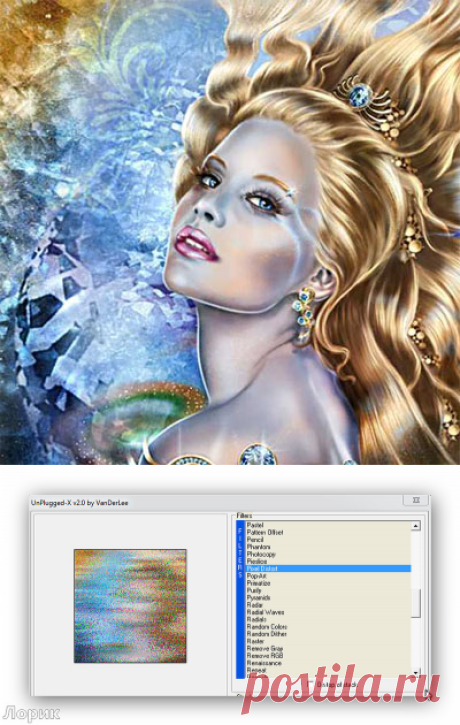Choose the Repeat filter
The image size is (460, 725).
[x=256, y=670]
